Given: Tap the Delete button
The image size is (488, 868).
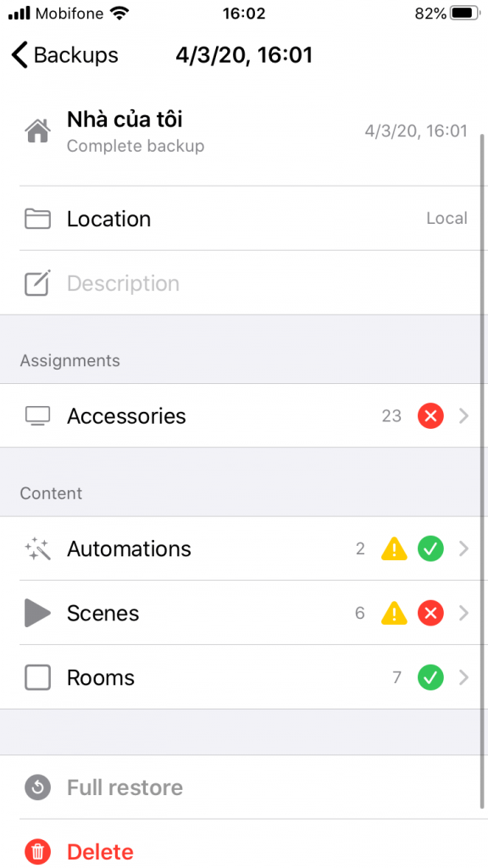Looking at the screenshot, I should click(100, 851).
